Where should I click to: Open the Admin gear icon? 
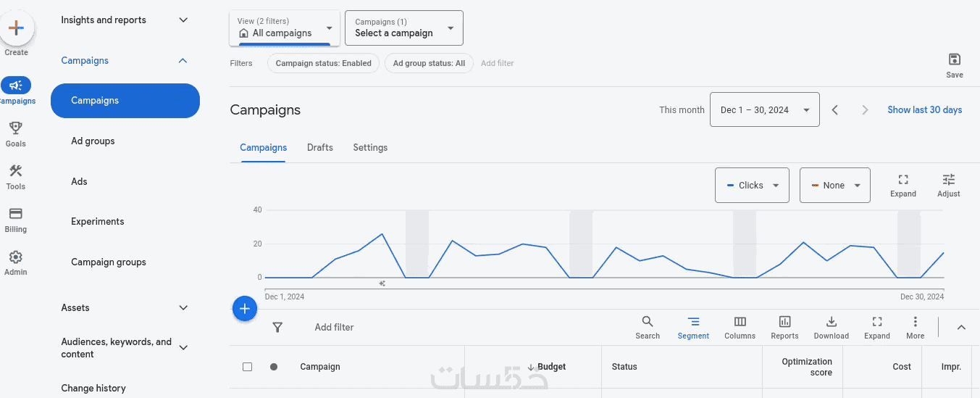click(15, 257)
